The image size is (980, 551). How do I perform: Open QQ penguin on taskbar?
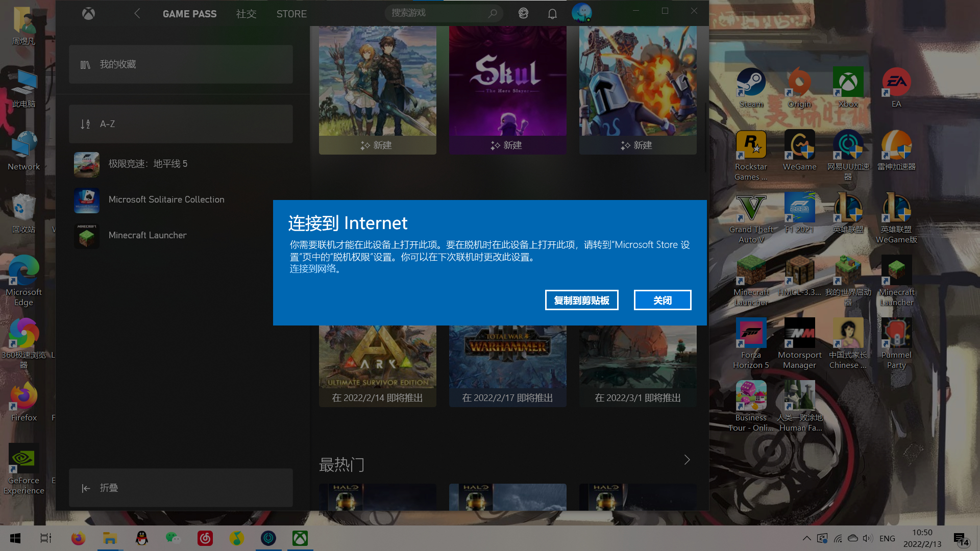point(141,538)
